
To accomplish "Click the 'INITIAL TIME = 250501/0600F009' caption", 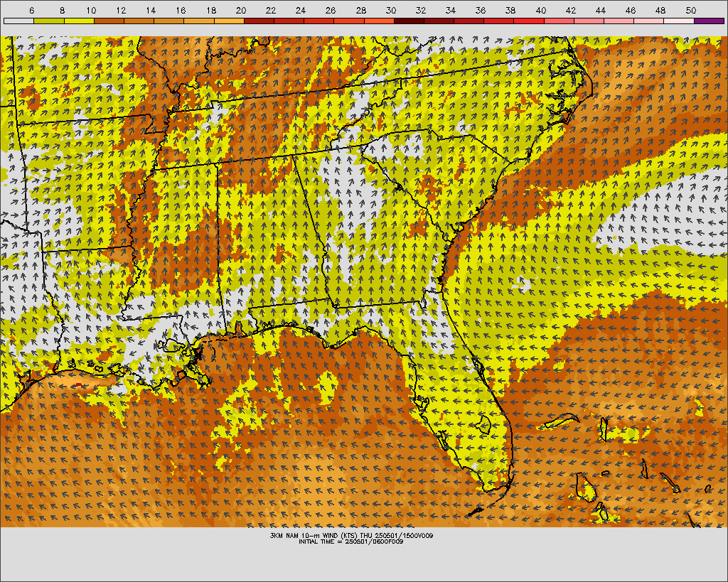I will click(x=351, y=541).
